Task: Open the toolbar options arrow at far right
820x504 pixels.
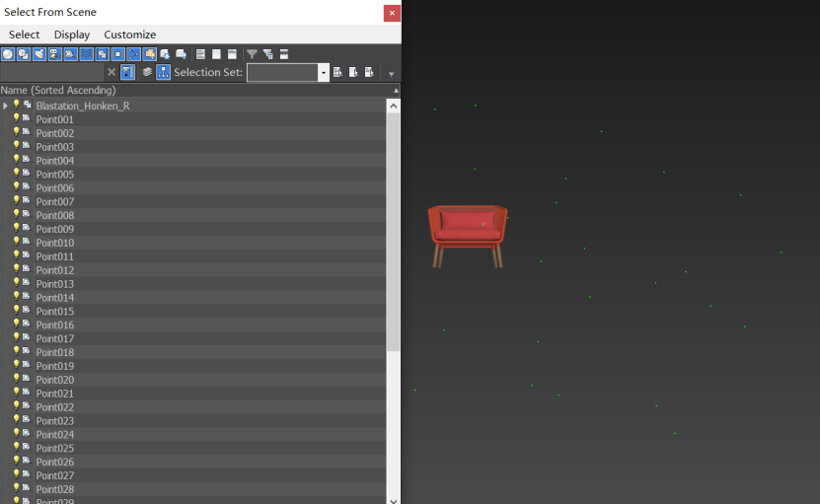Action: (391, 74)
